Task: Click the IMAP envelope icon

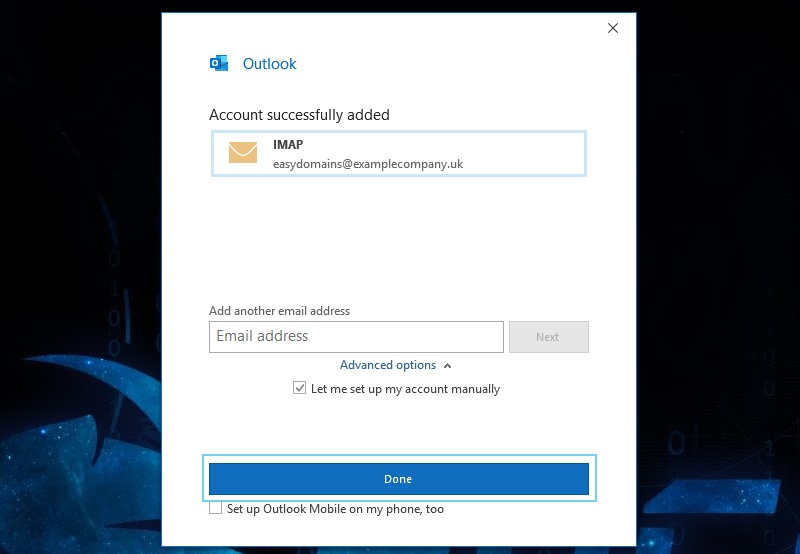Action: click(x=243, y=153)
